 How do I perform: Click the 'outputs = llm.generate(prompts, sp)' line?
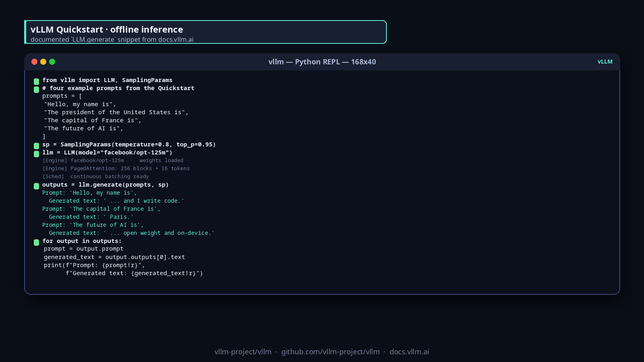tap(105, 185)
